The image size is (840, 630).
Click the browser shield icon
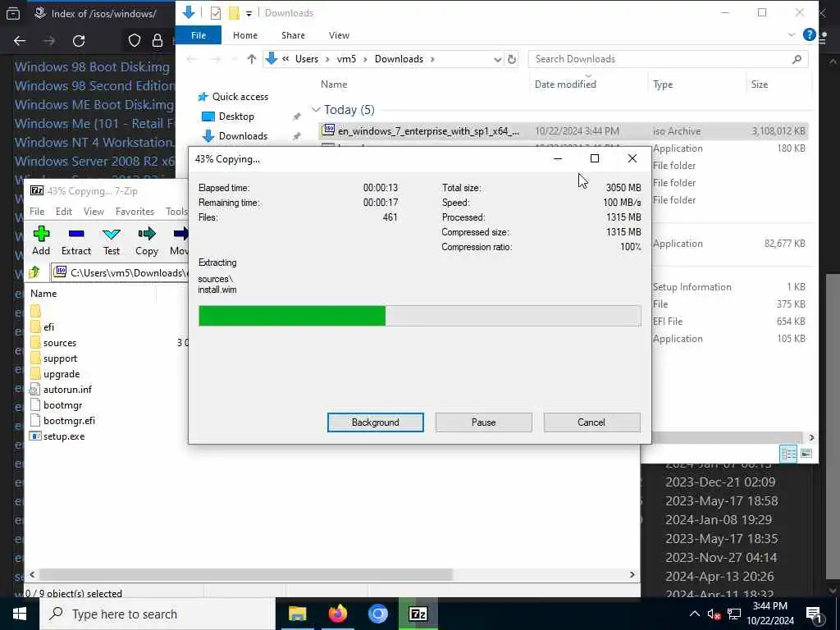(x=135, y=41)
